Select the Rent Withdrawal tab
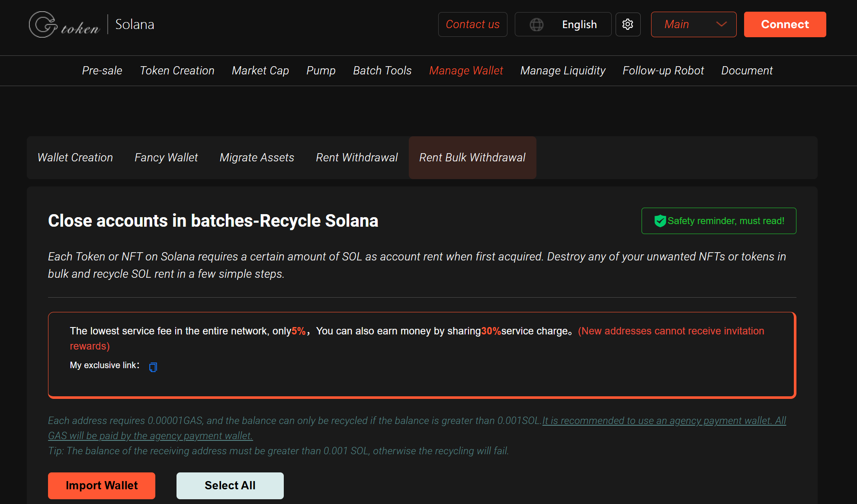Image resolution: width=857 pixels, height=504 pixels. coord(357,157)
